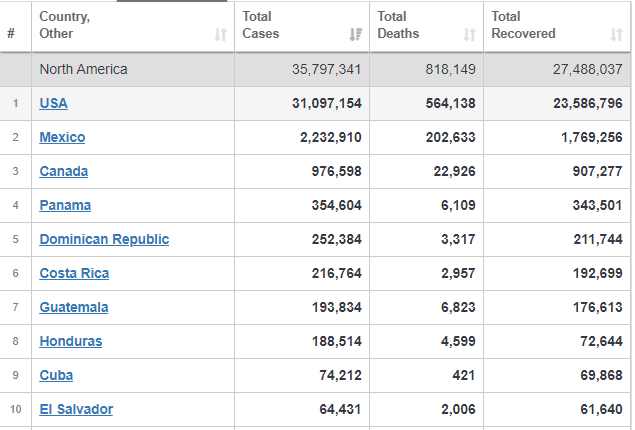Select the North America row label

(83, 69)
